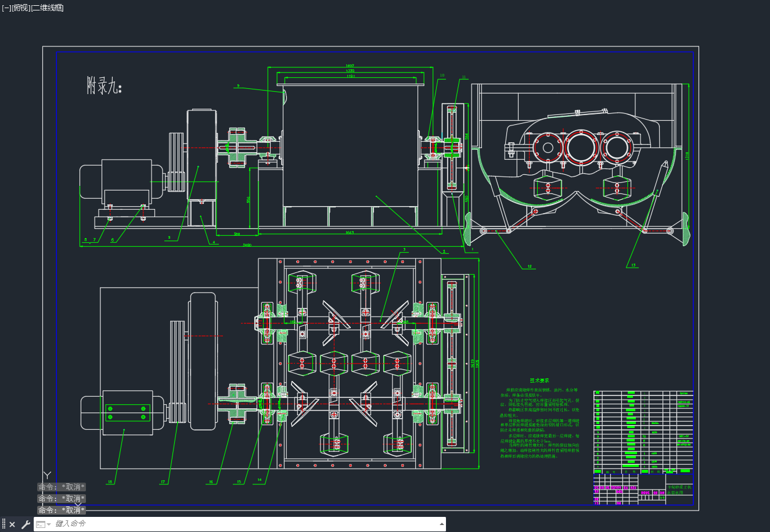Select callout label 12 in the side view

(x=529, y=267)
